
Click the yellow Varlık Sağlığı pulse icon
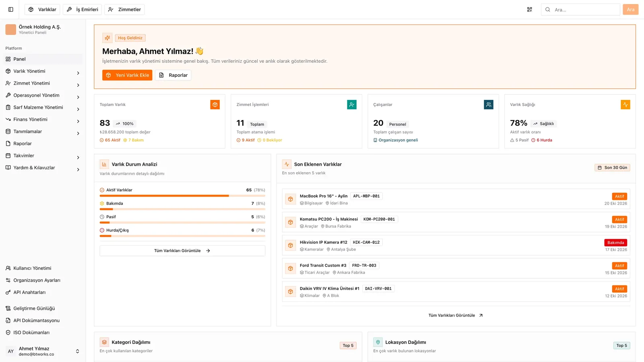point(625,105)
